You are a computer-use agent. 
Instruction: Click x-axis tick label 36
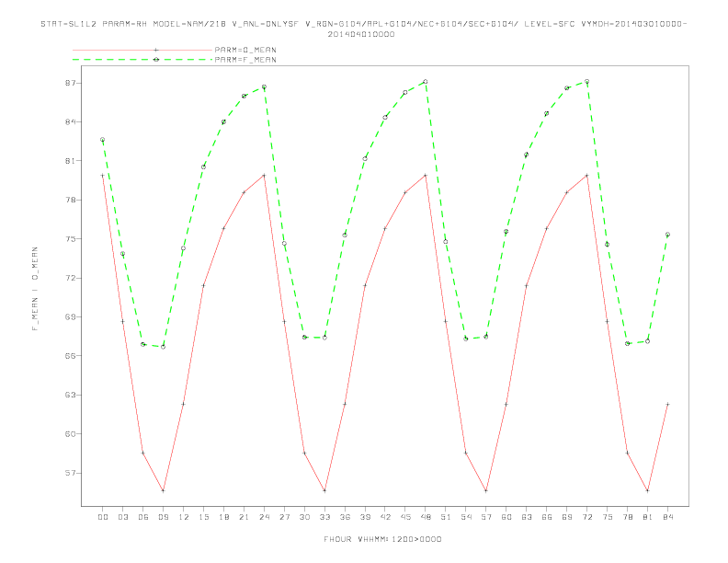(x=345, y=517)
